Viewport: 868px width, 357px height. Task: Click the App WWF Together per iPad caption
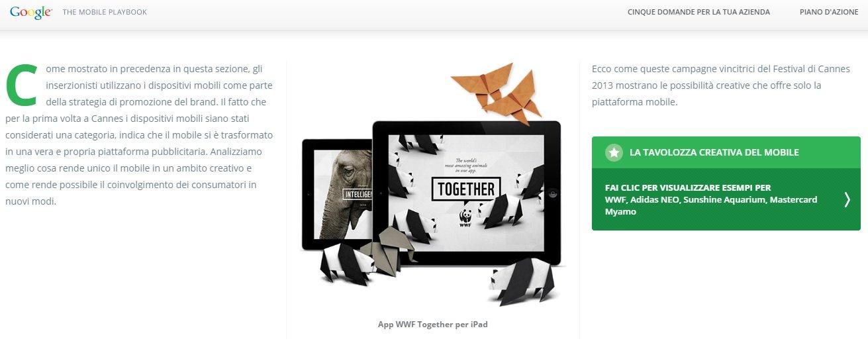pyautogui.click(x=433, y=325)
